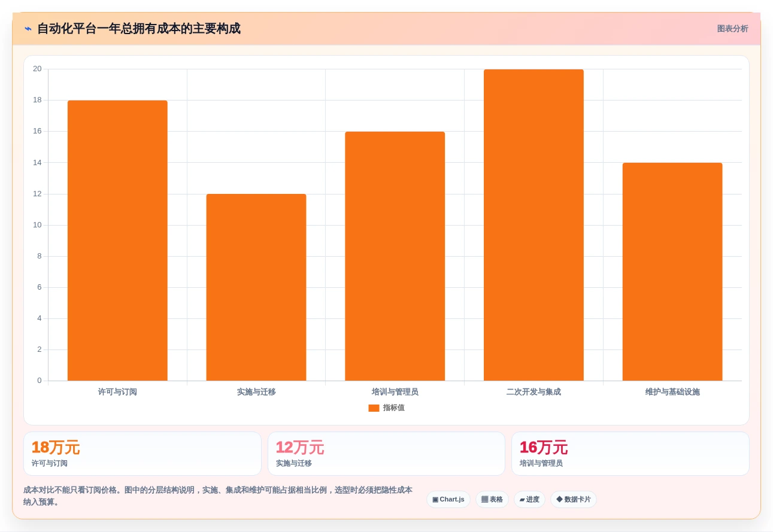Click the y-axis value 20
The width and height of the screenshot is (773, 532).
click(x=37, y=69)
